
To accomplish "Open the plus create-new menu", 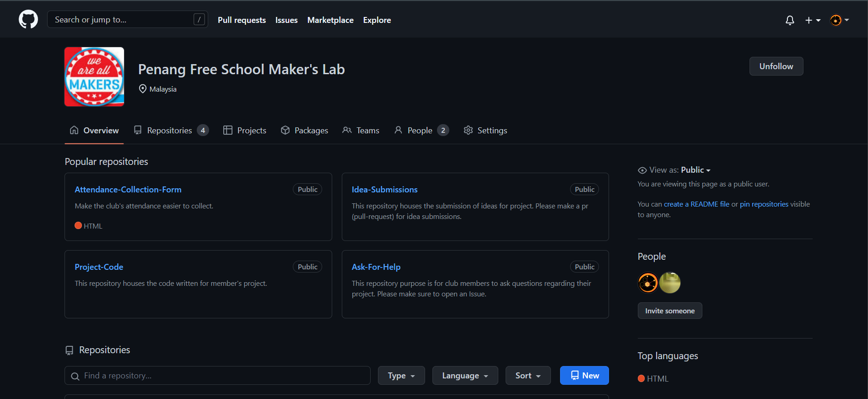I will click(813, 20).
